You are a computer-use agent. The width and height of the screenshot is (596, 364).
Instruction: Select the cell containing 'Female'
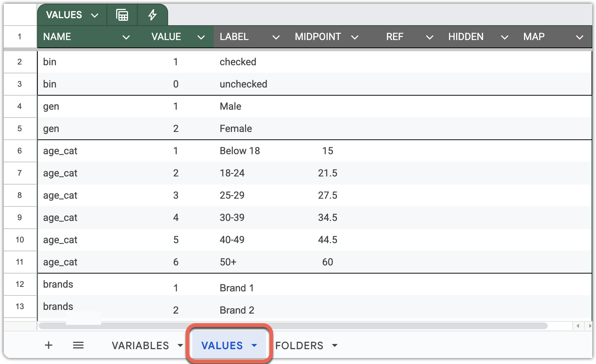tap(236, 129)
